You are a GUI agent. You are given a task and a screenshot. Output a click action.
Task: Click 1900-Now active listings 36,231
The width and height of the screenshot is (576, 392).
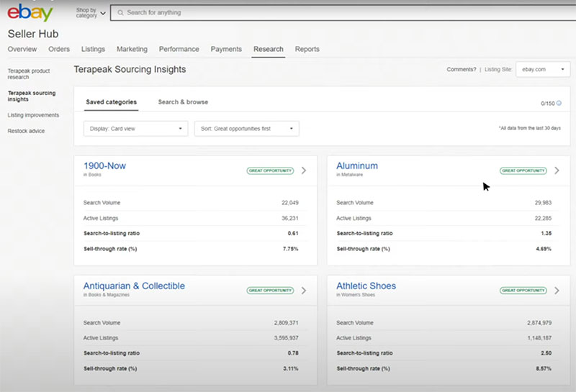click(x=290, y=218)
